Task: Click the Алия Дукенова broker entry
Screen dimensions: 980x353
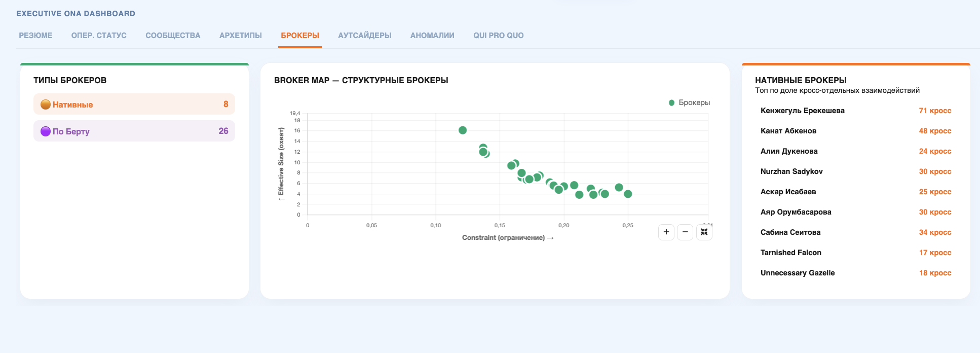Action: [x=856, y=151]
